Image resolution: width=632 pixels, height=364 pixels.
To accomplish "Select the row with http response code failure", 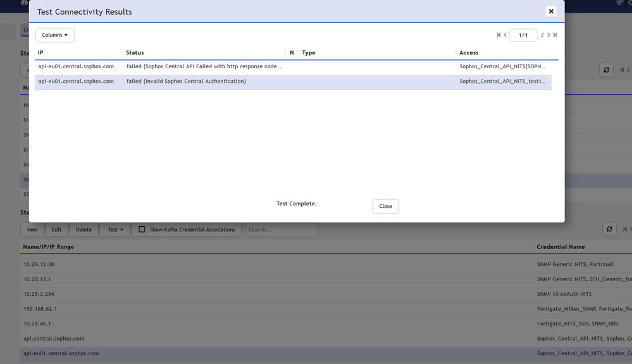I will coord(293,66).
